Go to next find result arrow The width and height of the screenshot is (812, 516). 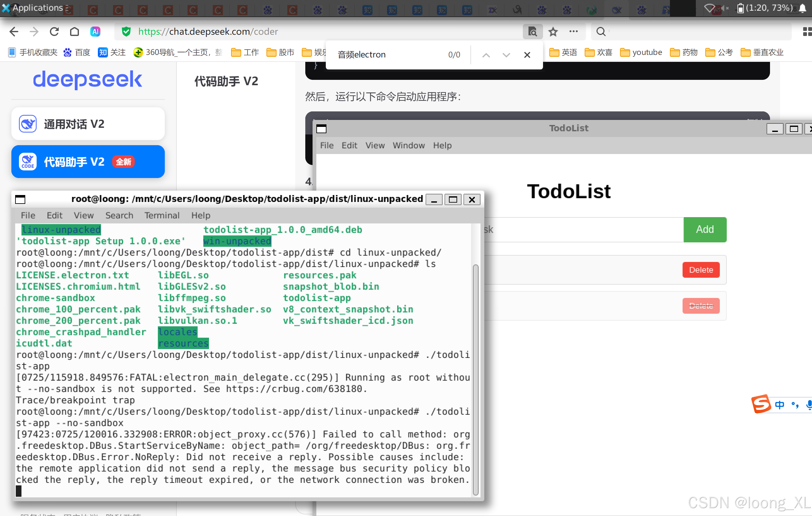(x=506, y=55)
